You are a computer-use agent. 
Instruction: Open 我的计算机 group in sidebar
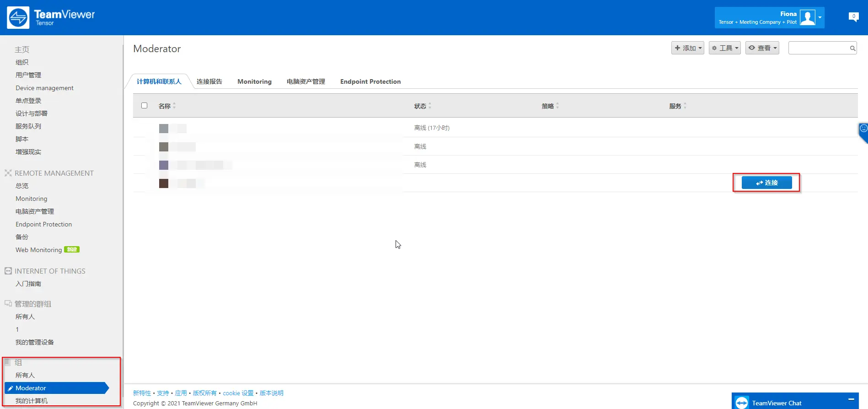click(32, 401)
